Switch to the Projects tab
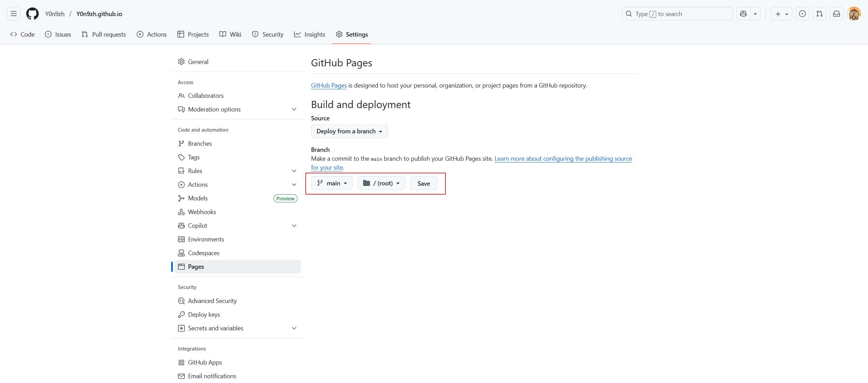The height and width of the screenshot is (383, 868). [x=193, y=34]
